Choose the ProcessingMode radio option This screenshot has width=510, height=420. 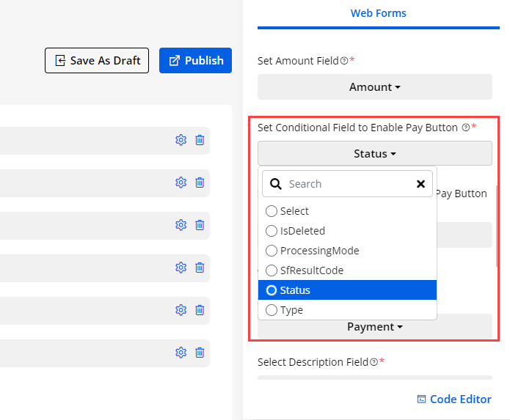click(x=272, y=251)
